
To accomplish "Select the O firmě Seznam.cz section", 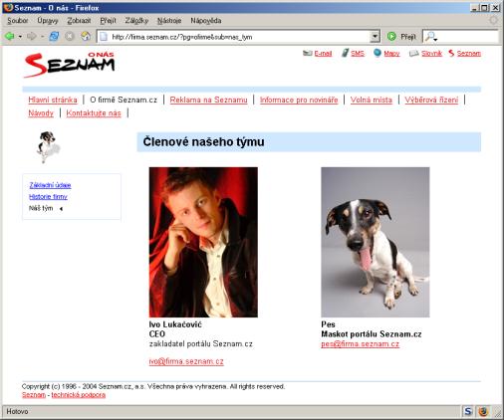I will [124, 100].
